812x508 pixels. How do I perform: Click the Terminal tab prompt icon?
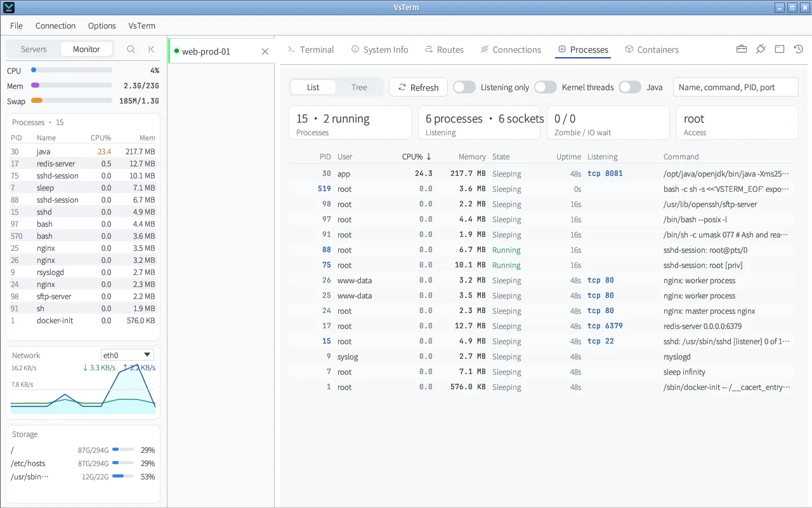(292, 49)
